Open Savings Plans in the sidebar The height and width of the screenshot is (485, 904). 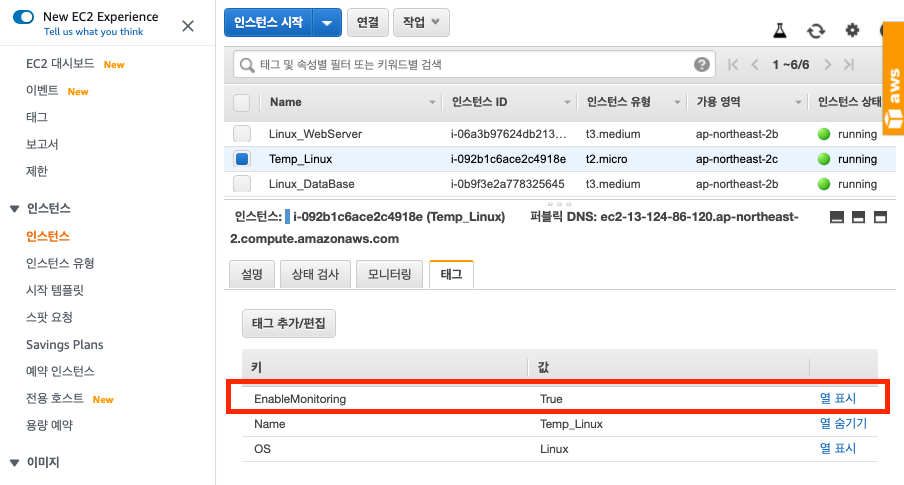(x=65, y=345)
